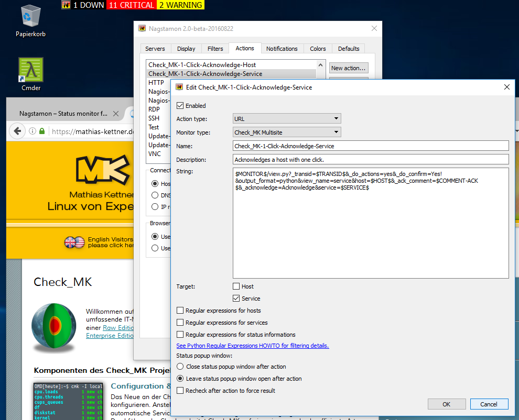The height and width of the screenshot is (420, 519).
Task: Click the Name input field
Action: tap(367, 146)
